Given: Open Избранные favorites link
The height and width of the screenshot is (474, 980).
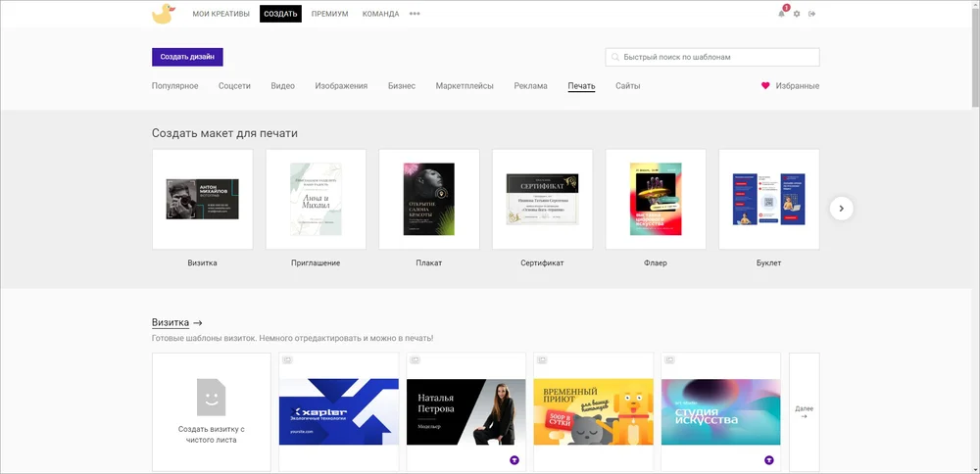Looking at the screenshot, I should tap(798, 86).
